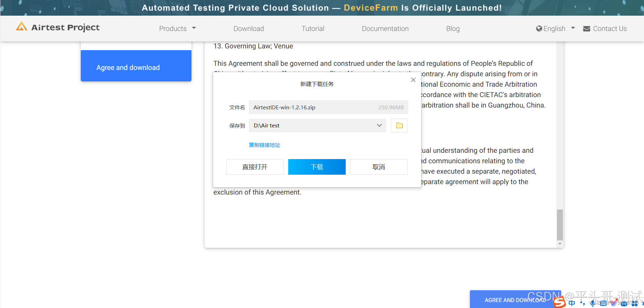The width and height of the screenshot is (644, 308).
Task: Click the Sogou input method S logo
Action: 559,302
